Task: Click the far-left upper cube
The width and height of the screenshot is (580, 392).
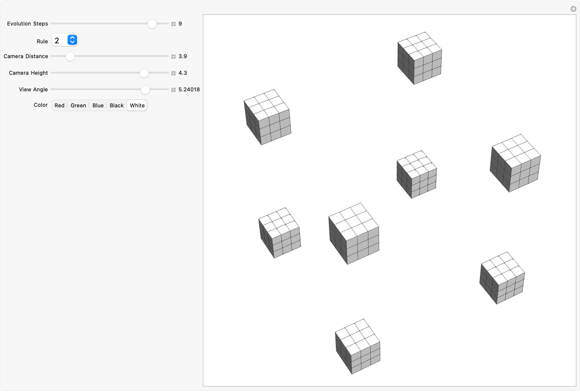Action: coord(267,117)
